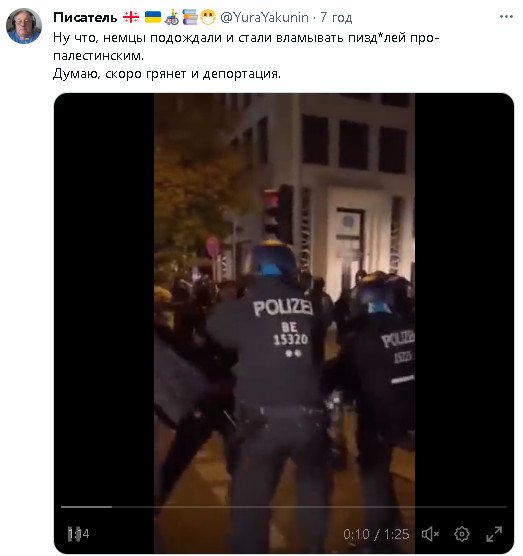Enter fullscreen mode with the expand arrows icon
Image resolution: width=523 pixels, height=556 pixels.
pyautogui.click(x=494, y=534)
